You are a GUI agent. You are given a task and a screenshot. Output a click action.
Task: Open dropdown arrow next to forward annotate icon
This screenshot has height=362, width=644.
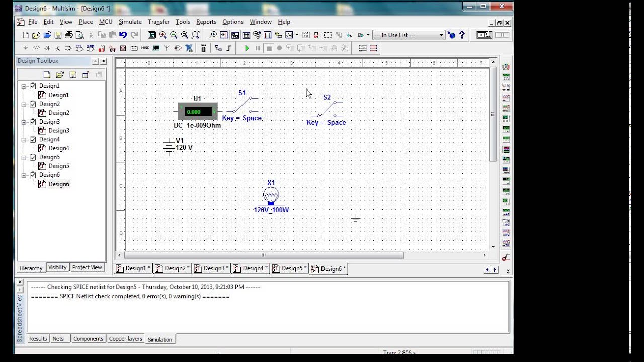tap(368, 35)
